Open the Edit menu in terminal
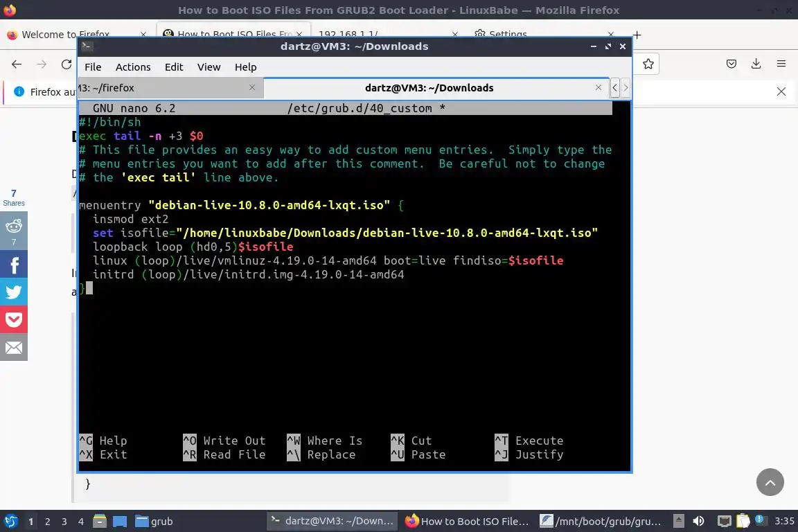This screenshot has height=532, width=798. [174, 67]
